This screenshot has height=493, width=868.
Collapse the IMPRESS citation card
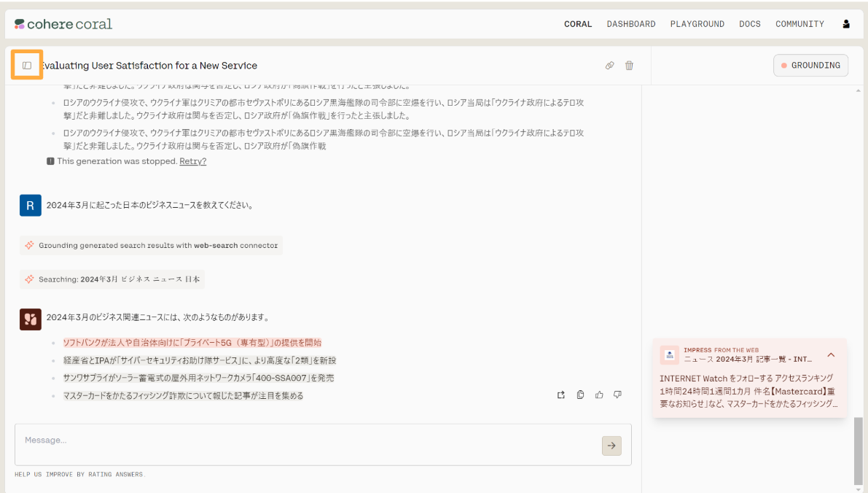tap(831, 354)
